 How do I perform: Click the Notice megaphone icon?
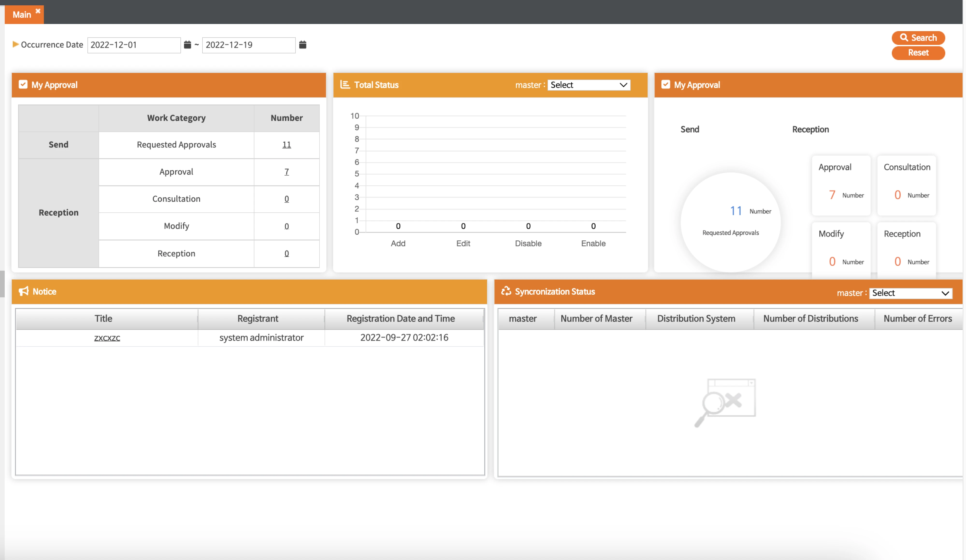(x=24, y=291)
